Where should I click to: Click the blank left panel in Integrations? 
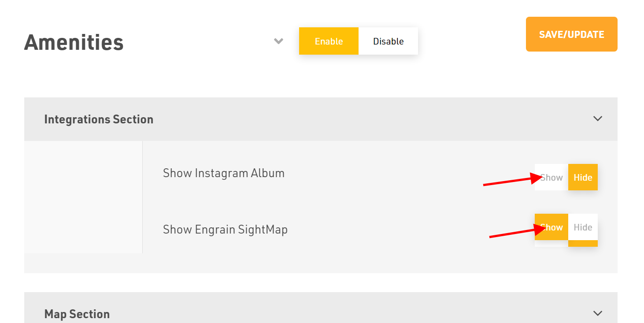[x=83, y=197]
